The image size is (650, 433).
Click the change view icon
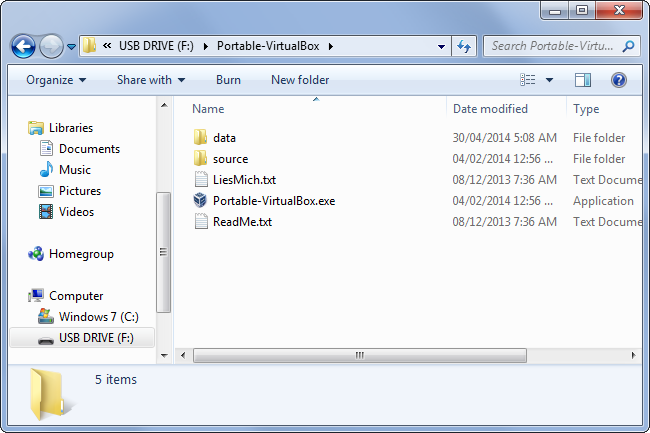[528, 80]
